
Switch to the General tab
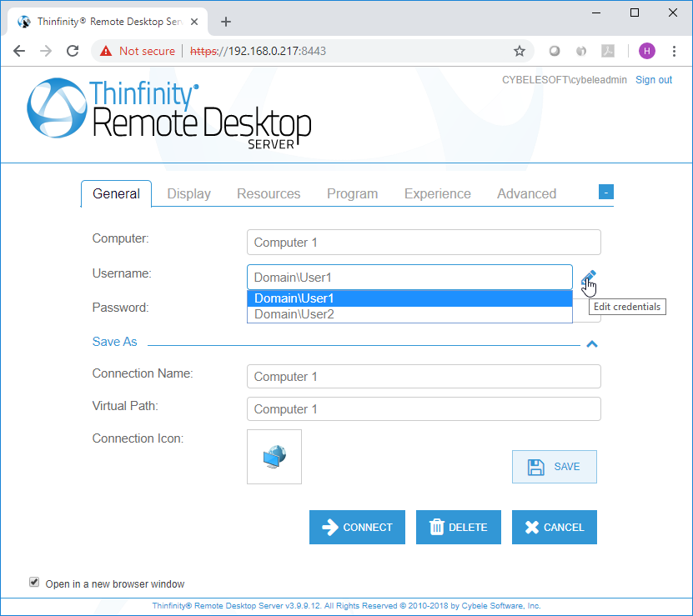click(x=116, y=193)
